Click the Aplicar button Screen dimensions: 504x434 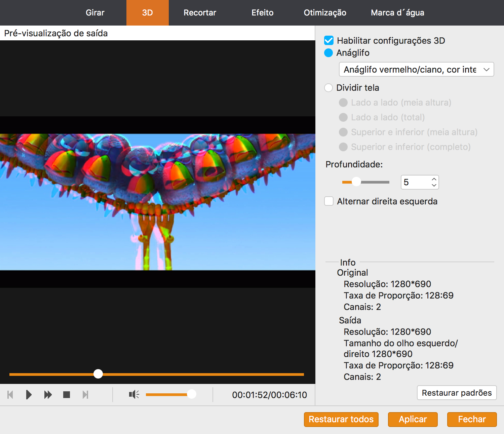pos(413,419)
